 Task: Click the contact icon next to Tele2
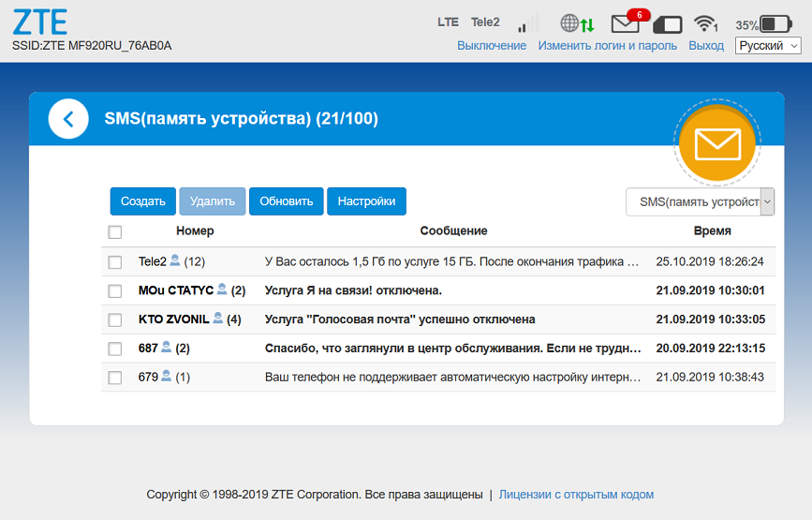click(175, 261)
